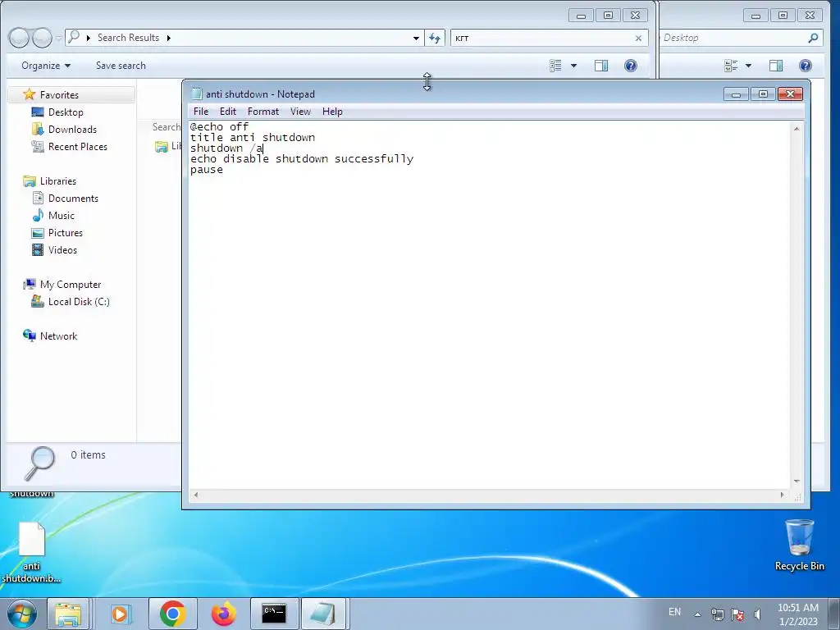Open Recent Places under Favorites

coord(78,146)
